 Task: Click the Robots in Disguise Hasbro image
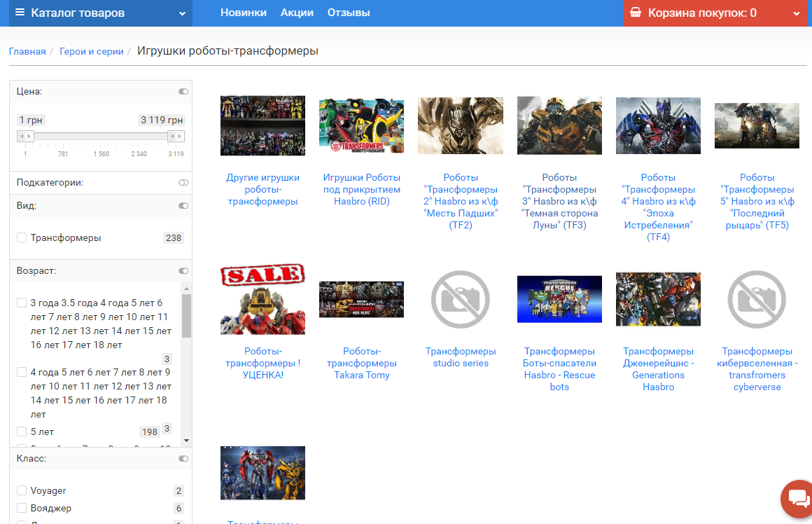(361, 125)
